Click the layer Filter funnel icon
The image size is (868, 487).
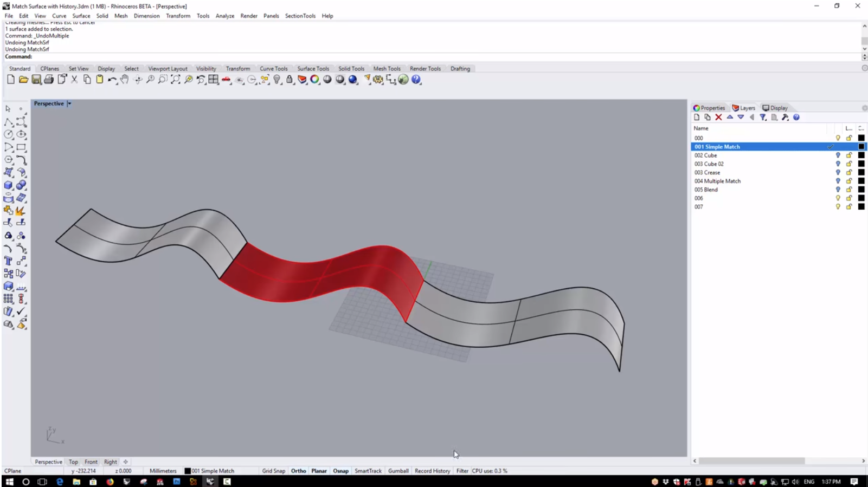pos(763,117)
